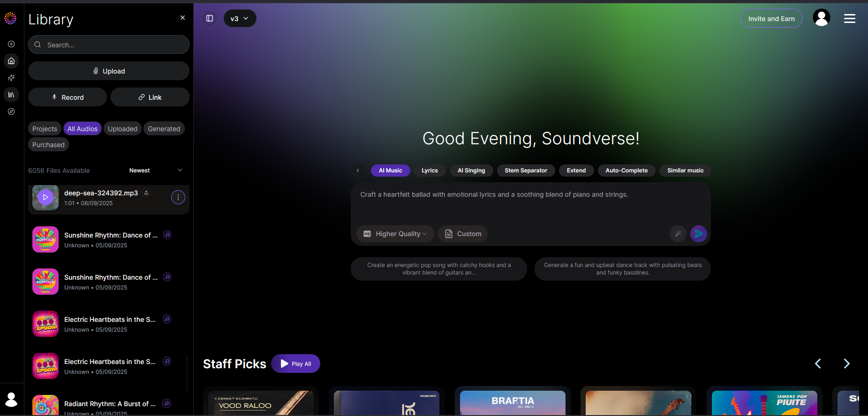Screen dimensions: 868x416
Task: Send the prompt with the arrow button
Action: [x=699, y=233]
